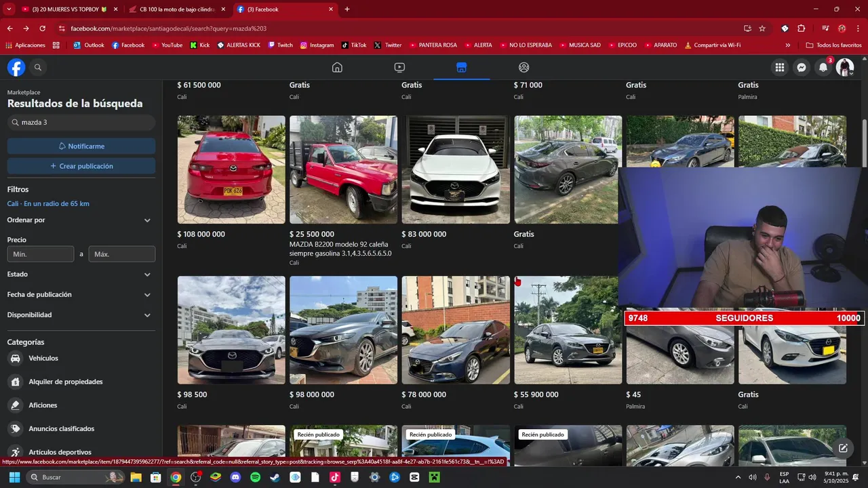Open the account profile picture menu
The image size is (868, 488).
845,67
